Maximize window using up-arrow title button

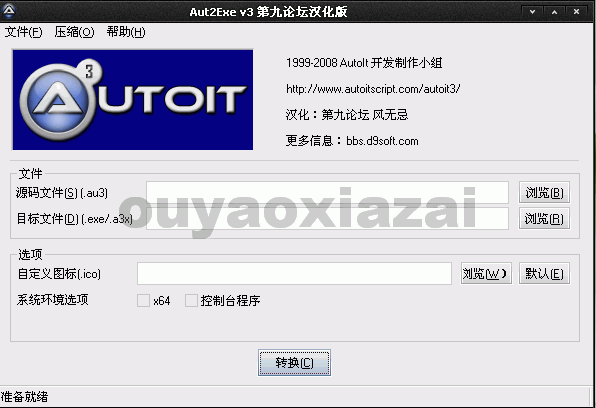tap(555, 12)
